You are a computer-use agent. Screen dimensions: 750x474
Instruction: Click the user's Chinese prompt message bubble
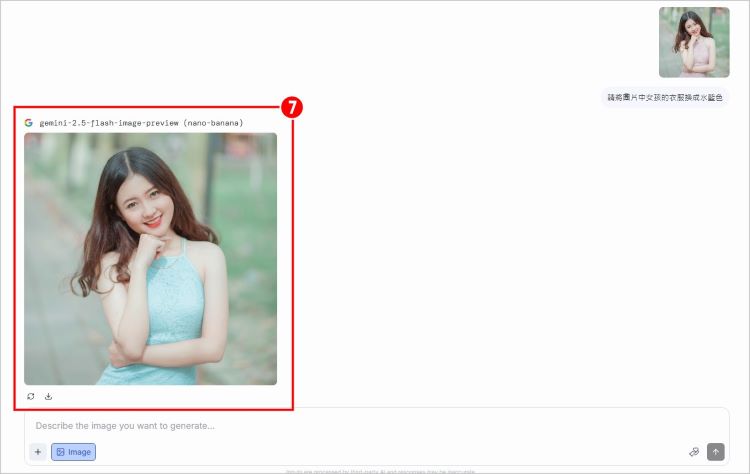667,98
